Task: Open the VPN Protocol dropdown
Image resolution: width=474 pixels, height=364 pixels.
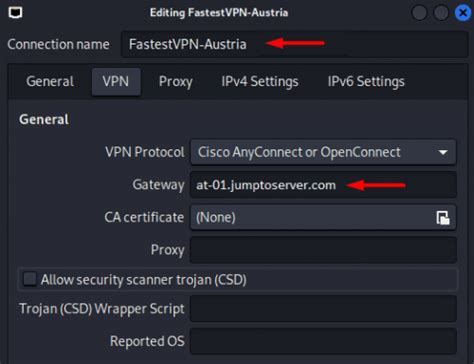Action: [323, 152]
